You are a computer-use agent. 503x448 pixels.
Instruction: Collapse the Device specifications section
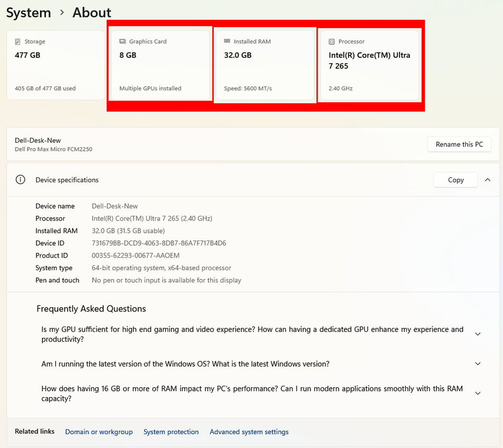tap(487, 180)
